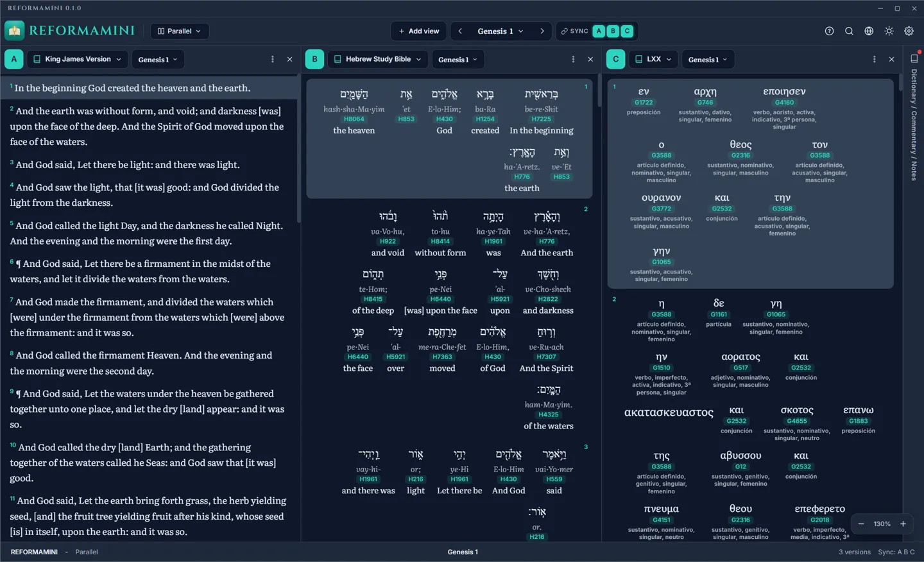The height and width of the screenshot is (562, 924).
Task: Decrease zoom with the minus button
Action: [x=861, y=524]
